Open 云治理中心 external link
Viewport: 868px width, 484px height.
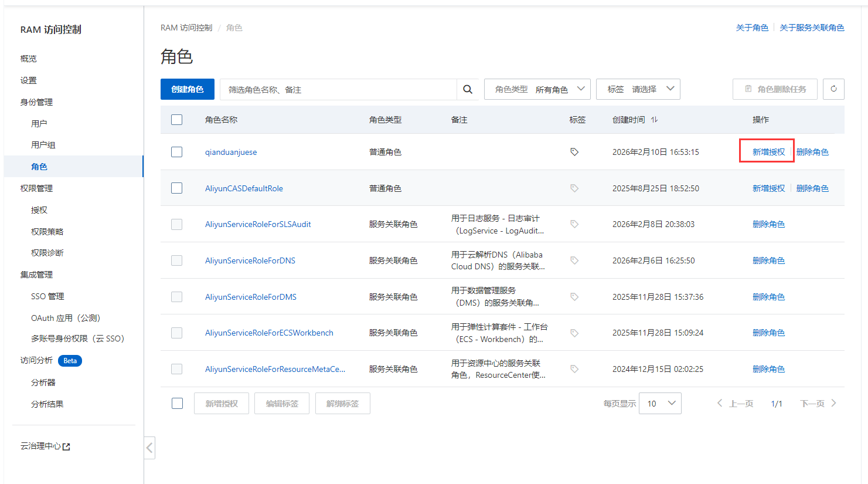click(x=45, y=446)
